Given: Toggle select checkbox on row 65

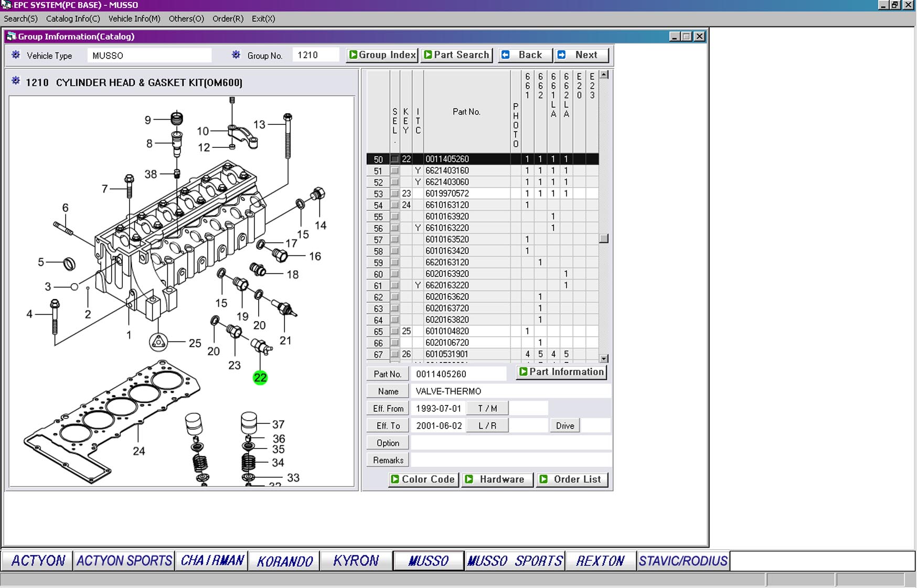Looking at the screenshot, I should click(394, 332).
